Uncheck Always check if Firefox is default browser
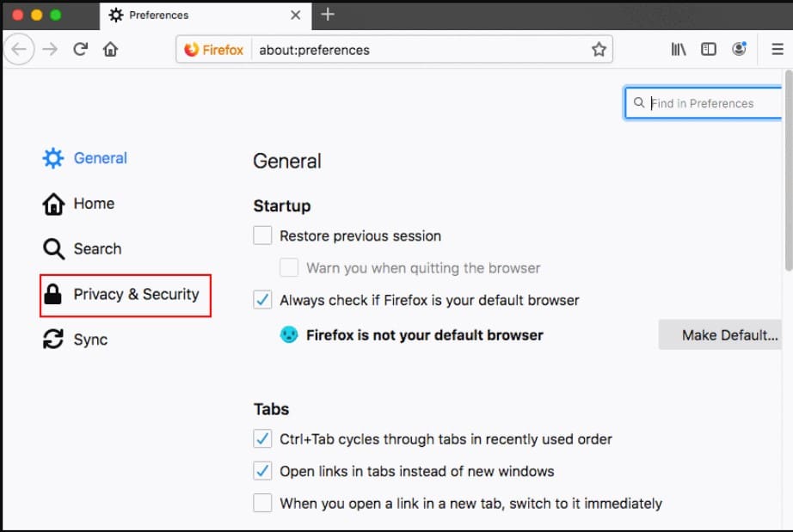 point(261,300)
